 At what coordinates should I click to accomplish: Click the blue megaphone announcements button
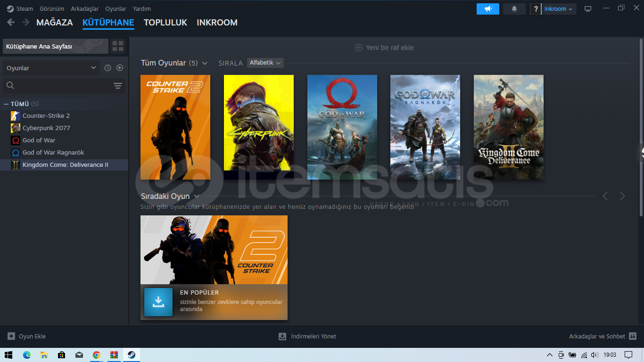(488, 9)
